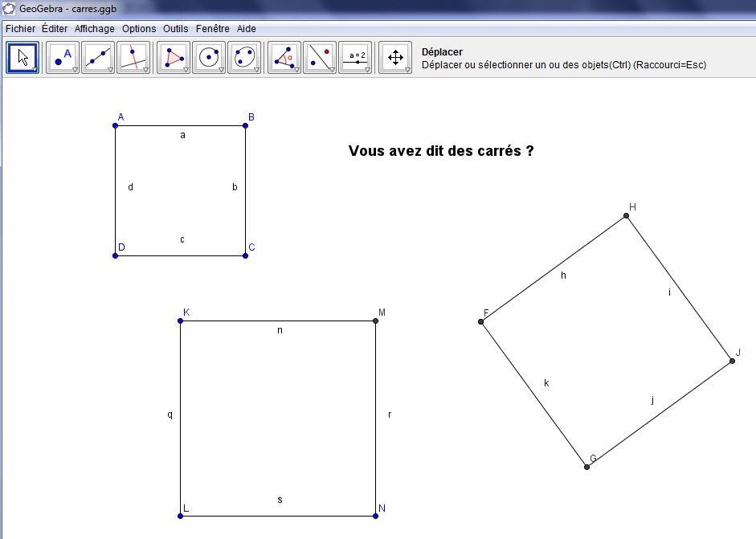Activate the Circle with center tool
Image resolution: width=756 pixels, height=539 pixels.
(x=208, y=58)
